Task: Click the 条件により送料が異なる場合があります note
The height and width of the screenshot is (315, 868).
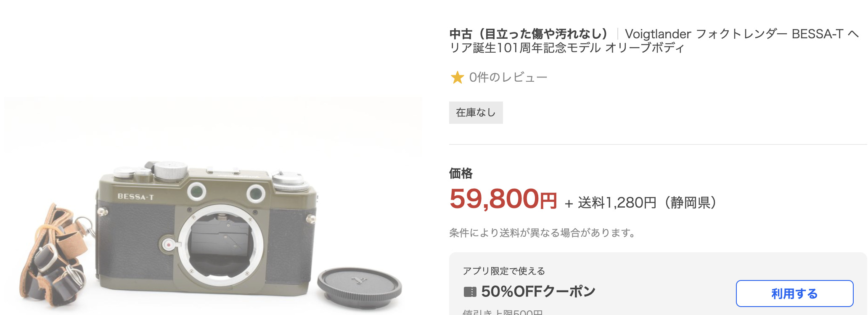Action: (543, 232)
